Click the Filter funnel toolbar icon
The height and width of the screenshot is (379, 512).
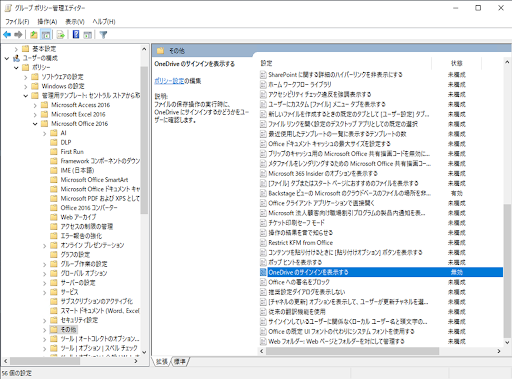[103, 34]
